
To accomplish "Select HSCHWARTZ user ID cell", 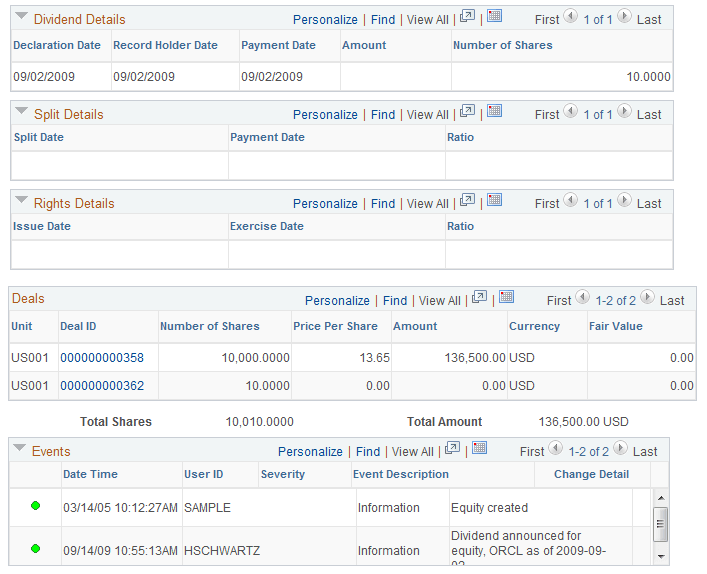I will (222, 551).
